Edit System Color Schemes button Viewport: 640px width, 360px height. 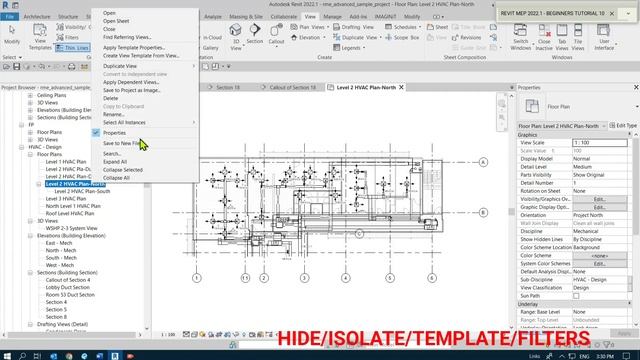click(600, 264)
